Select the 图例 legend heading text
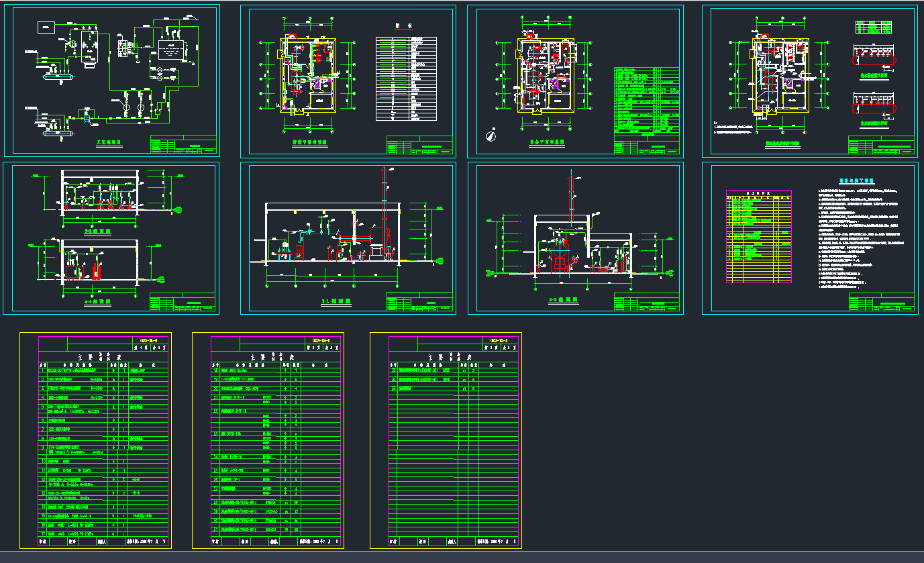 tap(403, 26)
